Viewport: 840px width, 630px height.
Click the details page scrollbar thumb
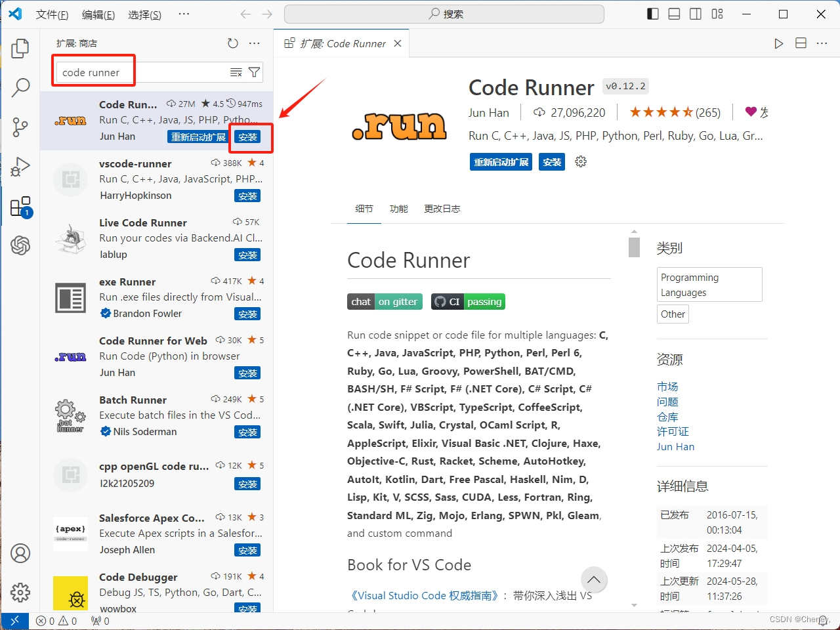tap(634, 247)
